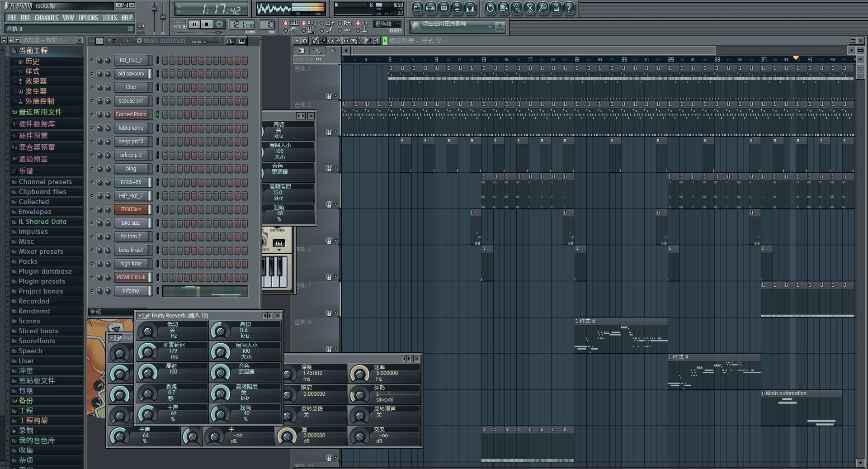
Task: Open Fruity Reeverb plugin menu arrow
Action: click(140, 316)
